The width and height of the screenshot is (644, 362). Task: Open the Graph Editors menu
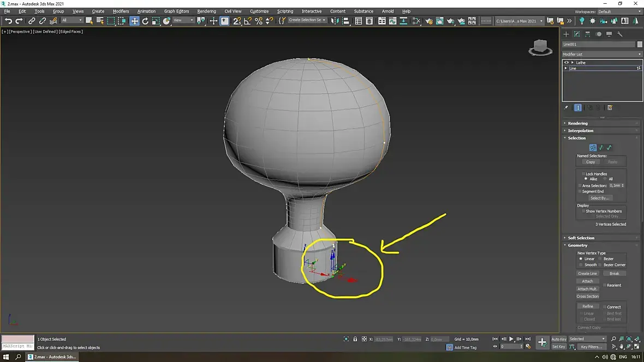click(x=177, y=11)
